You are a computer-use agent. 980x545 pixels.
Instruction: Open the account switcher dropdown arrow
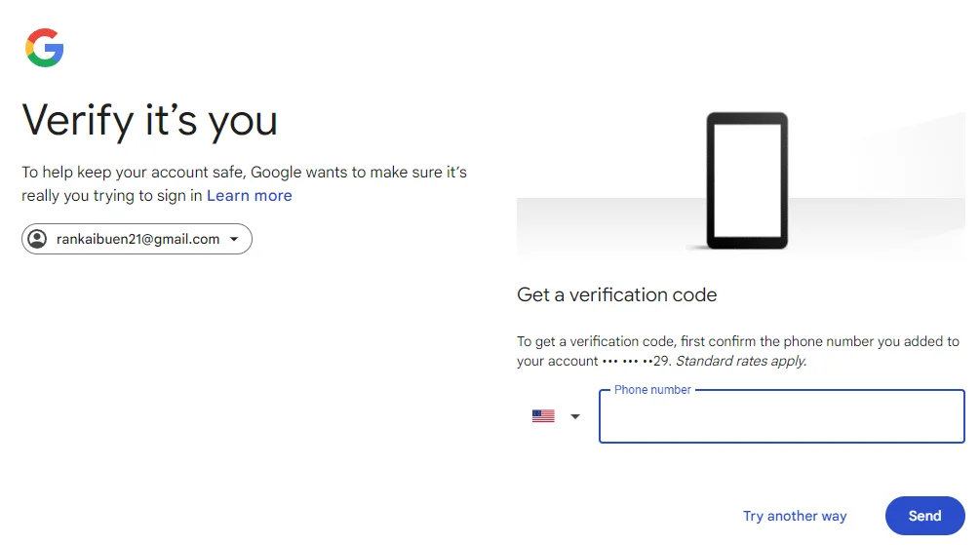[x=234, y=239]
